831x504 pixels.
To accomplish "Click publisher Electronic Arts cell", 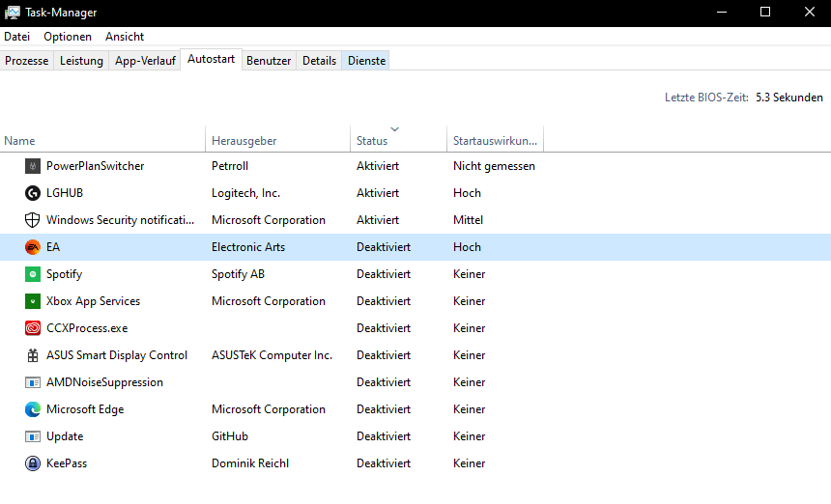I will 248,247.
